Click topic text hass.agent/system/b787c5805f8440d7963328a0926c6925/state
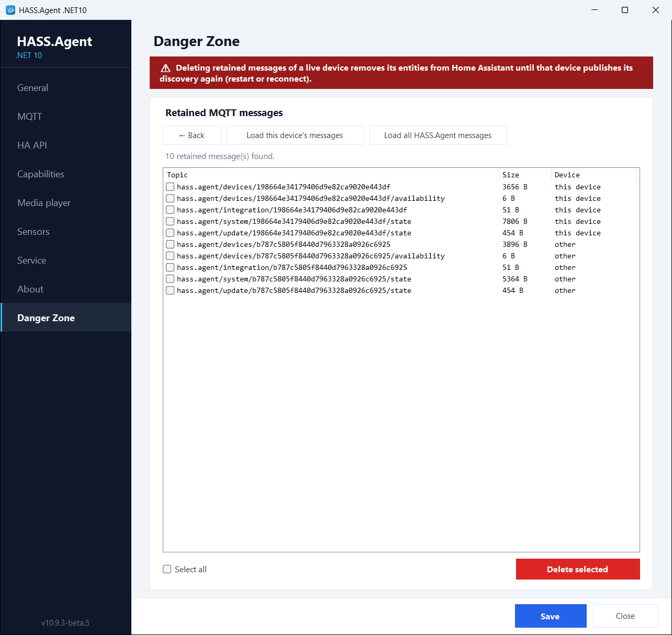This screenshot has height=635, width=672. 294,279
